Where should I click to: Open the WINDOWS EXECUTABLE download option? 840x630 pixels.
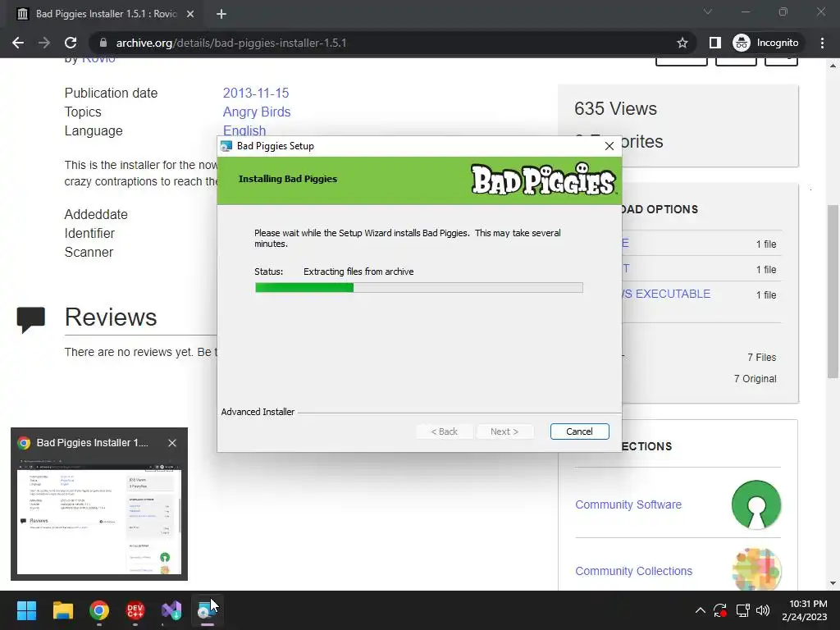tap(666, 294)
